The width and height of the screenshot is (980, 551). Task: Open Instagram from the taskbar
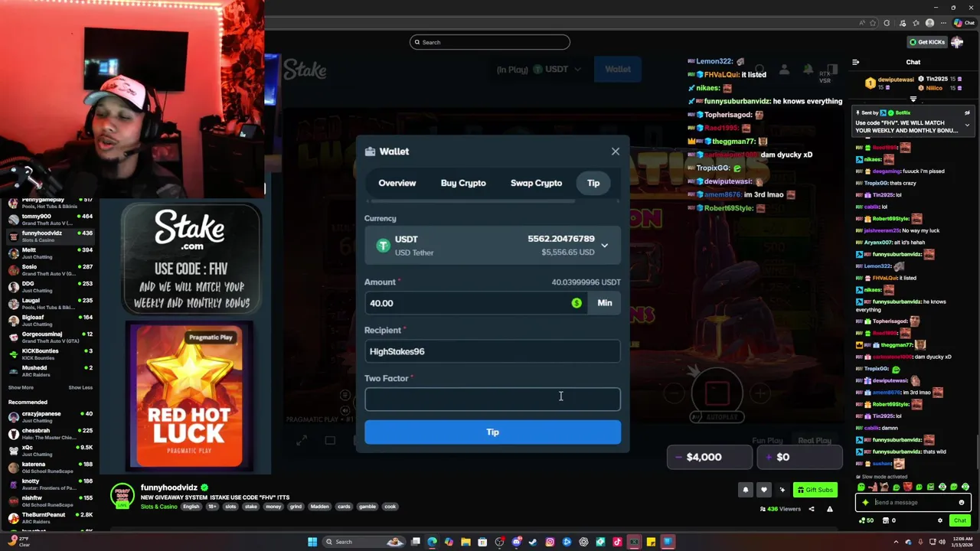pos(550,542)
